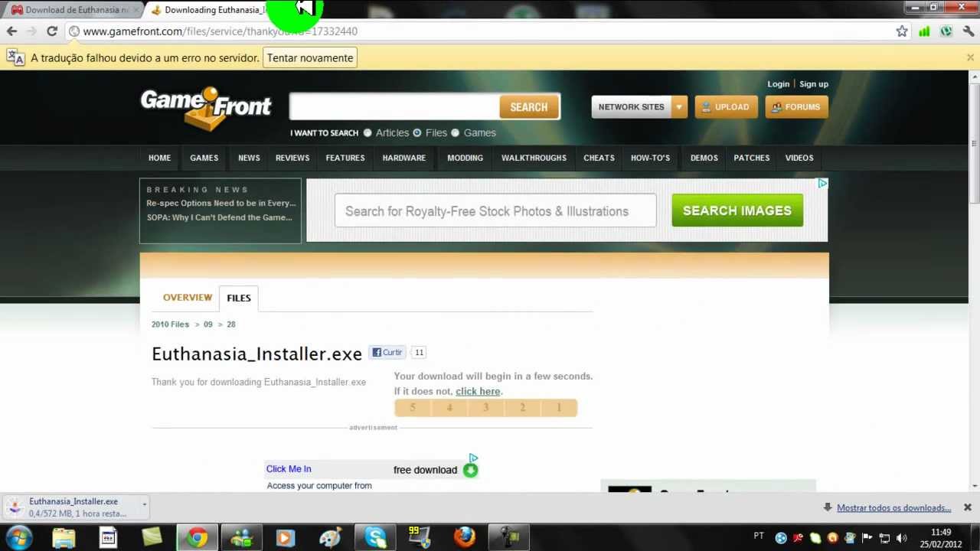Open the Cheats navigation item
The height and width of the screenshot is (551, 980).
click(599, 158)
